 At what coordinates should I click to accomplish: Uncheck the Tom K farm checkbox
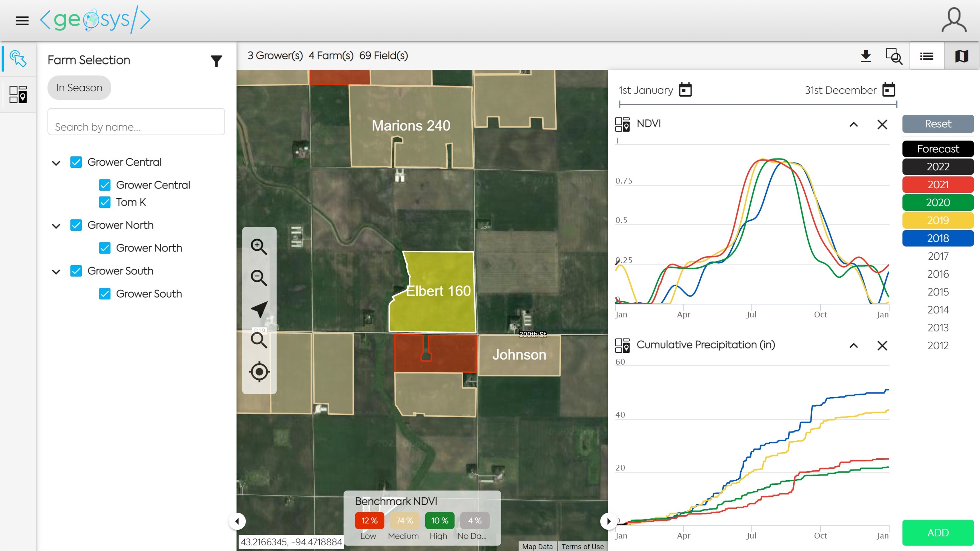(105, 202)
